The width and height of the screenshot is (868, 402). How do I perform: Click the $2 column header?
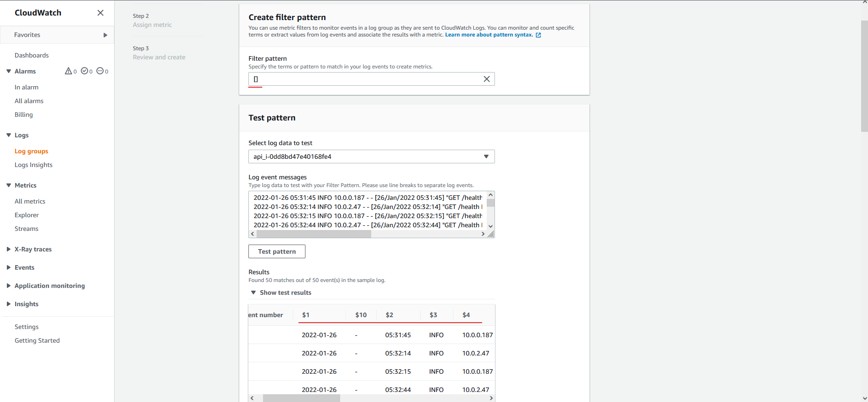[389, 315]
